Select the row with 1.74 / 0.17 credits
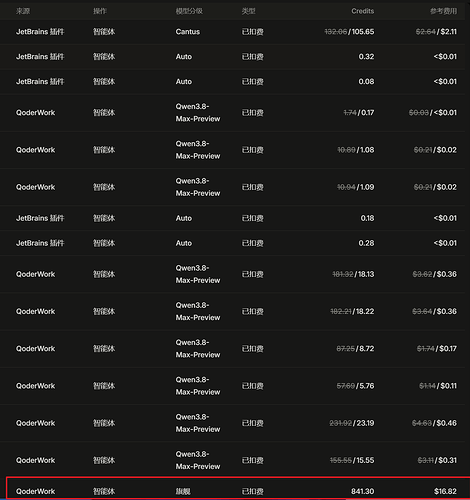This screenshot has height=500, width=470. [x=232, y=113]
